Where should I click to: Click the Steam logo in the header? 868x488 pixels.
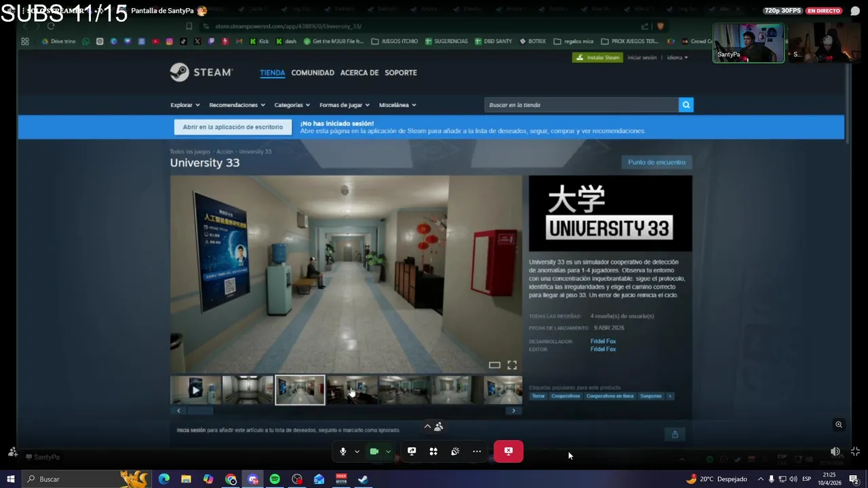pos(201,73)
